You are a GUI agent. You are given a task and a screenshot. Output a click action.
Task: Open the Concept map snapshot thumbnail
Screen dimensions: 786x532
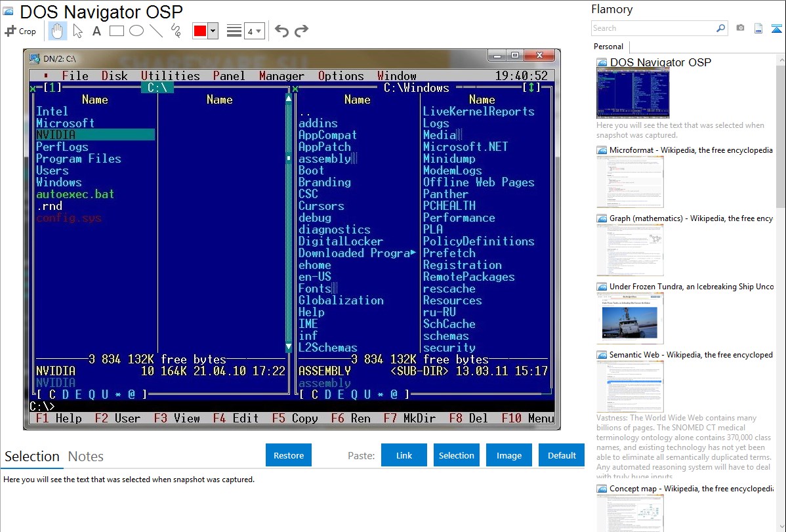630,514
